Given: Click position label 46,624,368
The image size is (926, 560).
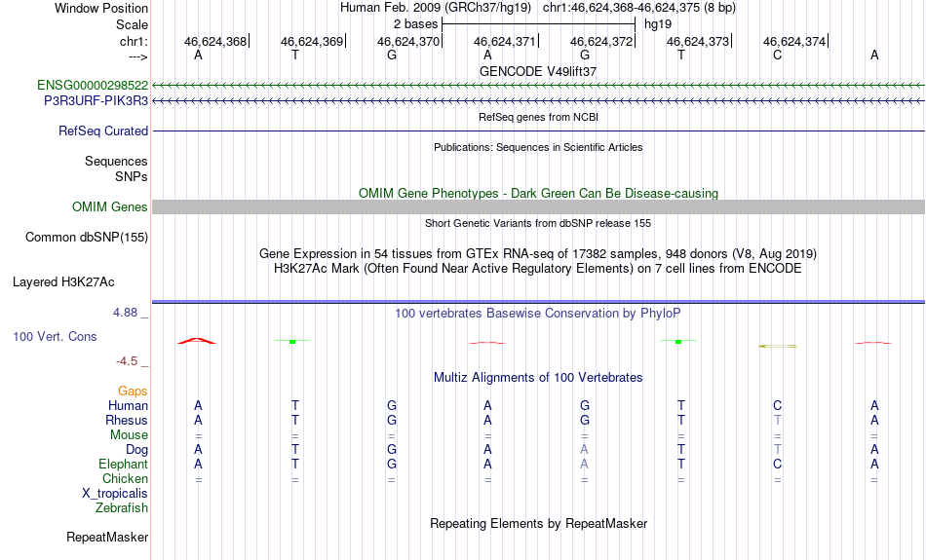Looking at the screenshot, I should (215, 41).
